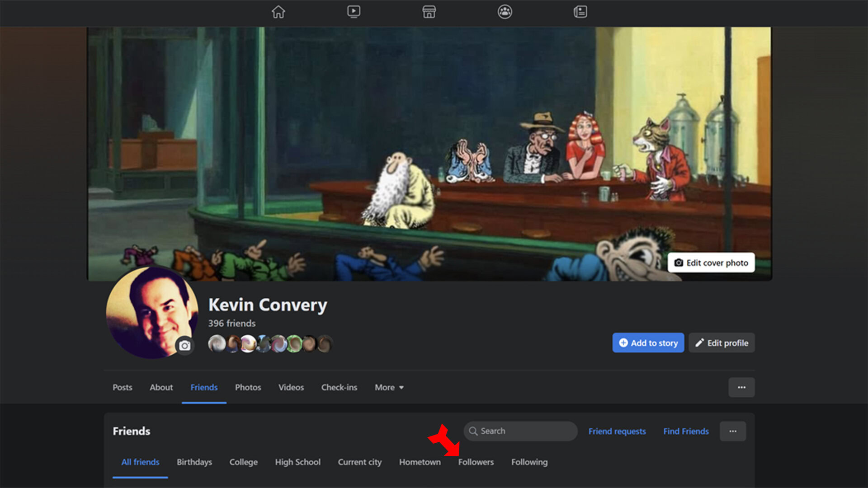Open the Marketplace storefront icon
Screen dimensions: 868x488
[429, 12]
